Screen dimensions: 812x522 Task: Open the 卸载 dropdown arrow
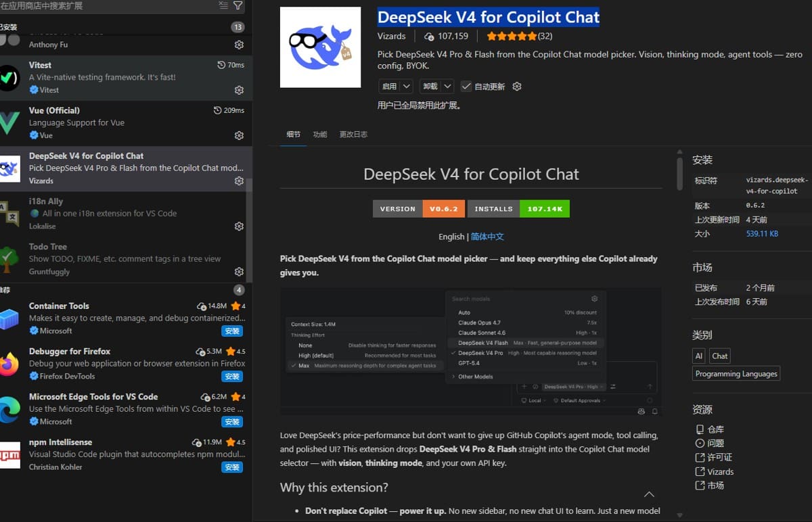pyautogui.click(x=447, y=87)
